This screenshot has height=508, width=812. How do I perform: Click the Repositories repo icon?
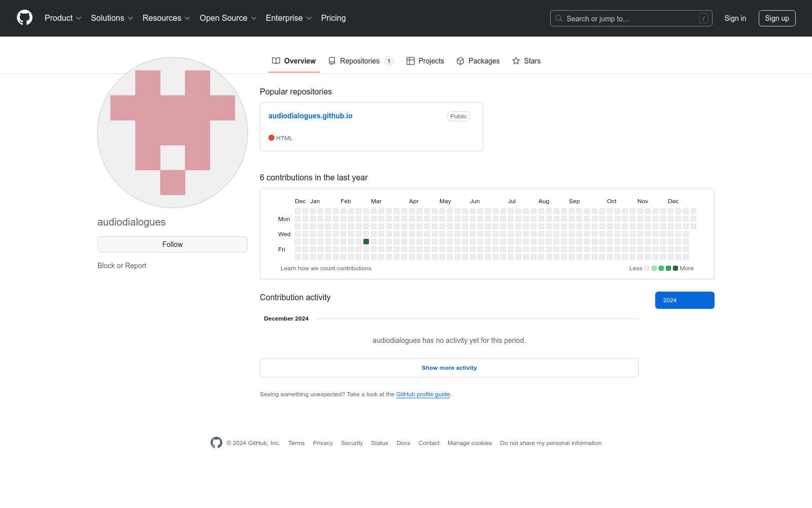point(332,61)
